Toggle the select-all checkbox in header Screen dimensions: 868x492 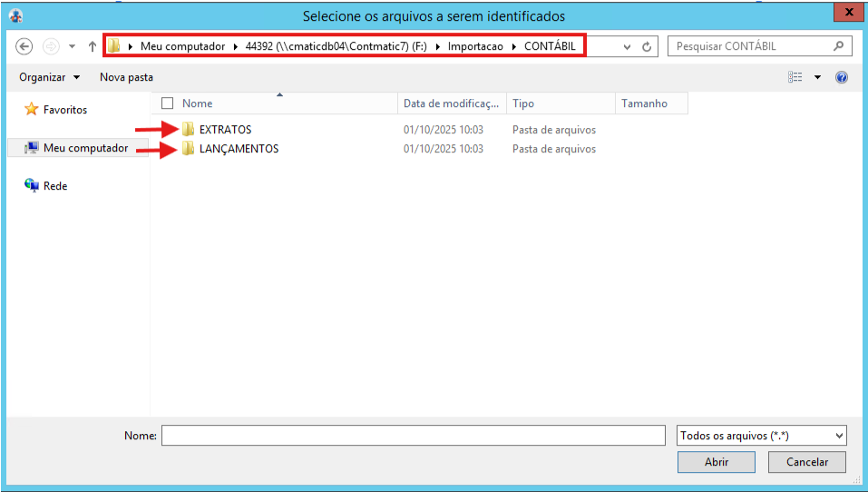(167, 103)
